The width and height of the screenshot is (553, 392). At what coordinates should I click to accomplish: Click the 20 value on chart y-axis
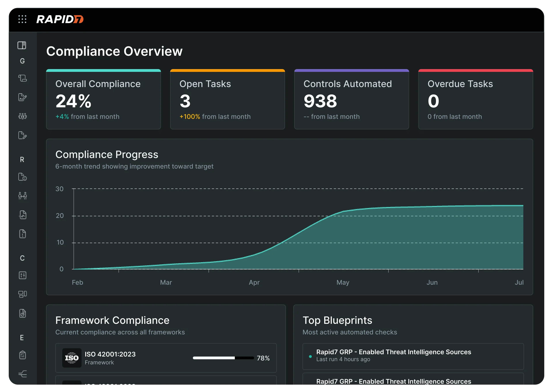coord(60,216)
